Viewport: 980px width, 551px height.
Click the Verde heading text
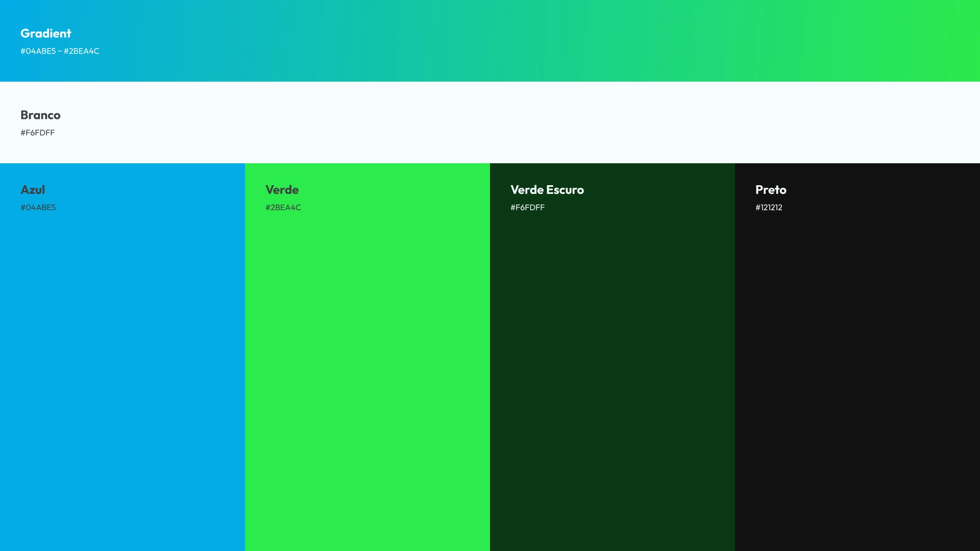tap(282, 190)
